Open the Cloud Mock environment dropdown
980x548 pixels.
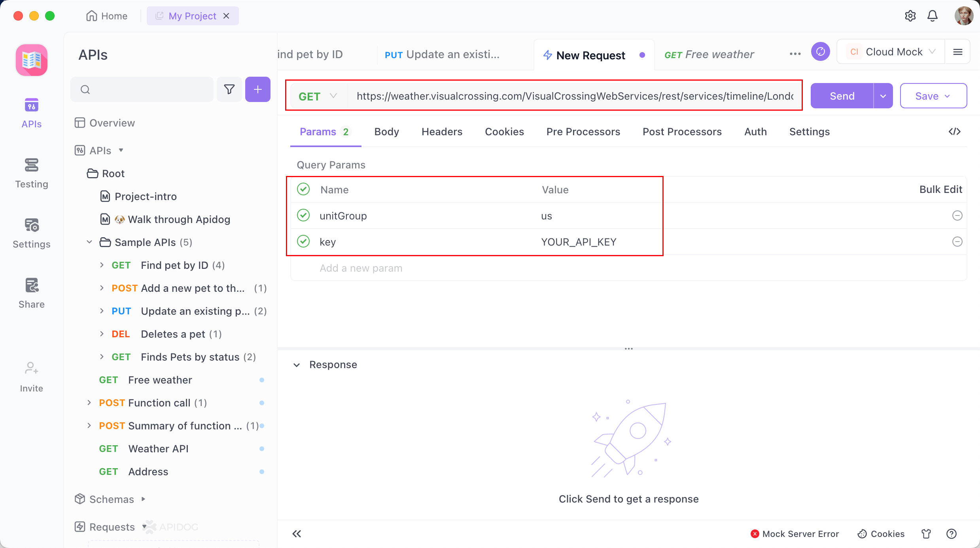tap(891, 52)
